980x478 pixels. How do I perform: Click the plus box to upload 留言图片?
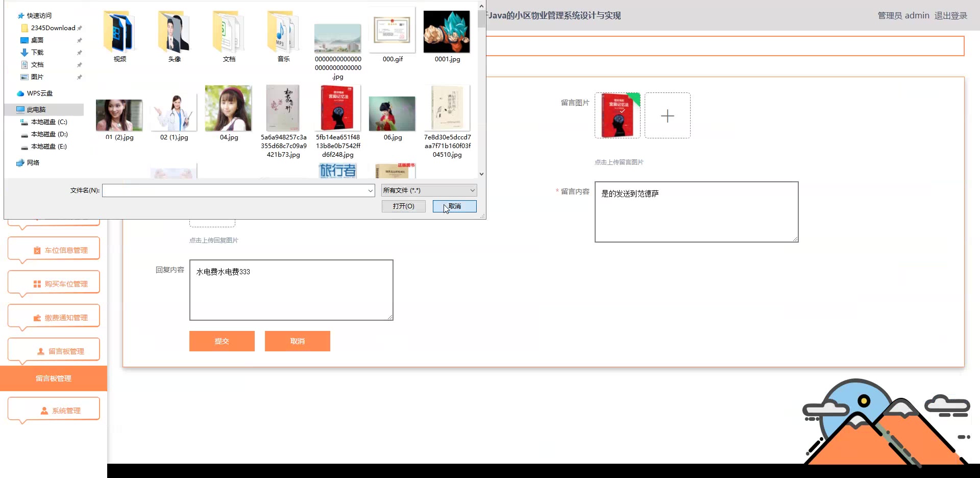coord(667,115)
